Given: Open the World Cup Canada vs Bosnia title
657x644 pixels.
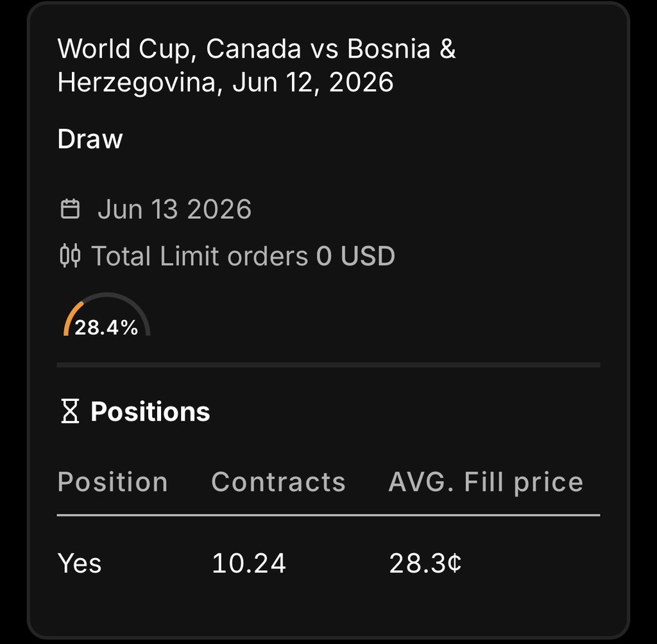Looking at the screenshot, I should tap(257, 65).
